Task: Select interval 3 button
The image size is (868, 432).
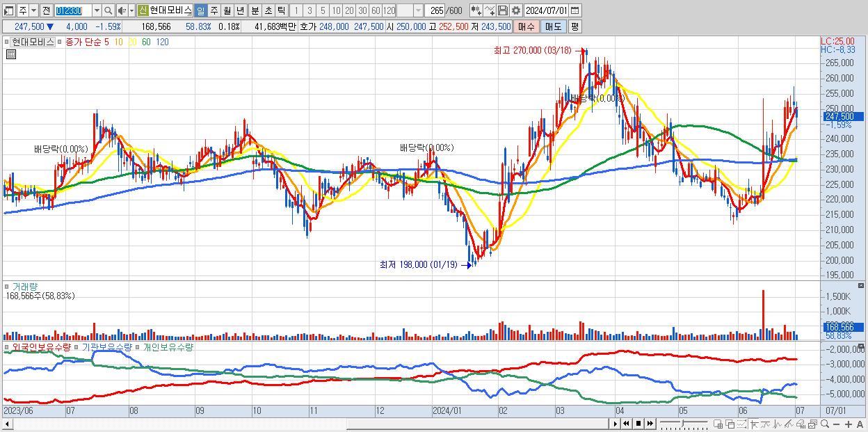Action: point(310,10)
